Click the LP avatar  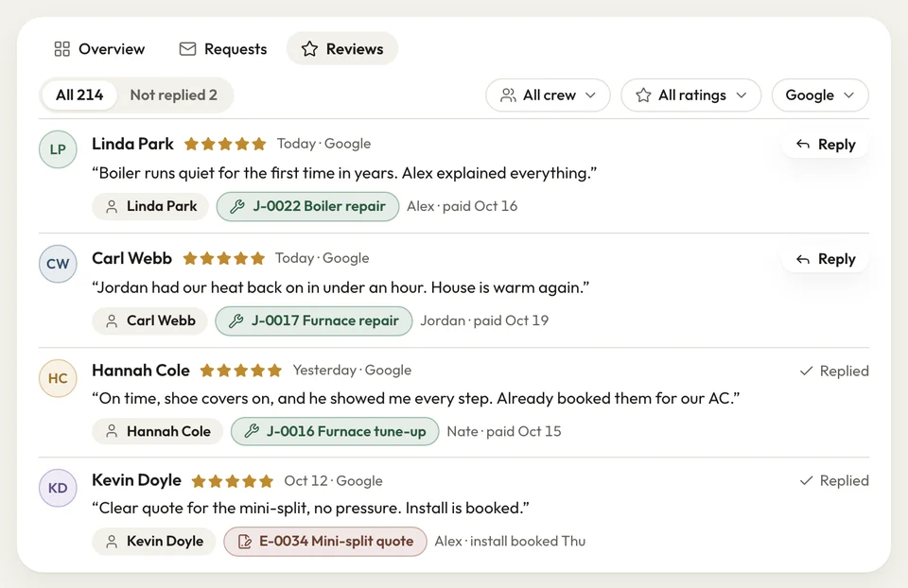(58, 149)
